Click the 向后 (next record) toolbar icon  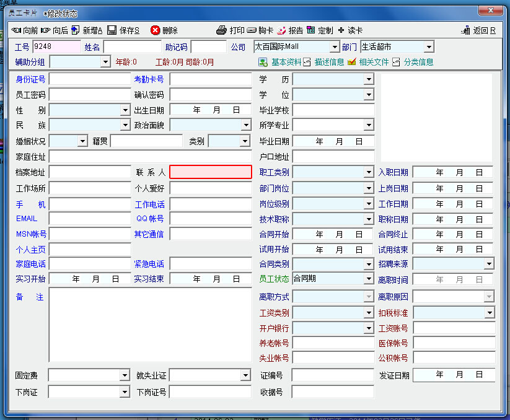point(46,30)
